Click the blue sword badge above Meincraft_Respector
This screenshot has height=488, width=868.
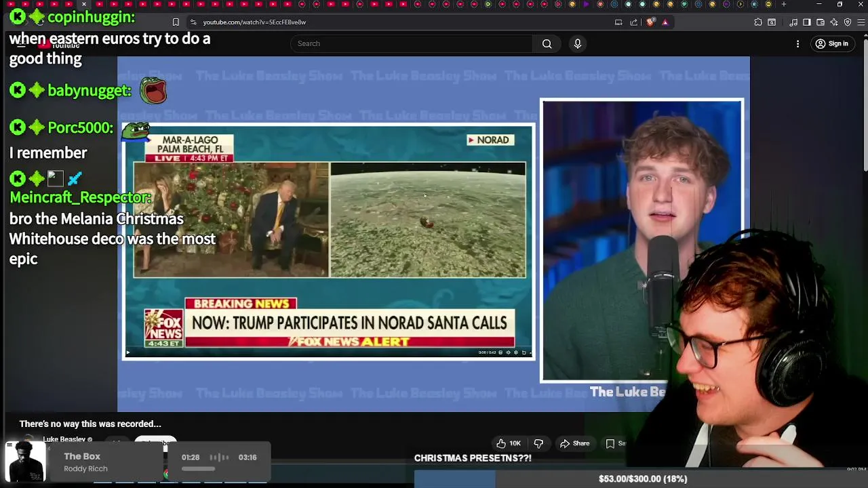click(x=75, y=179)
